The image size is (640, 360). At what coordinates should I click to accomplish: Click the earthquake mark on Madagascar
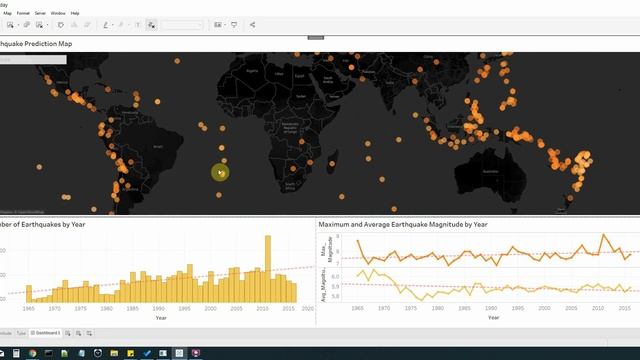tap(332, 164)
